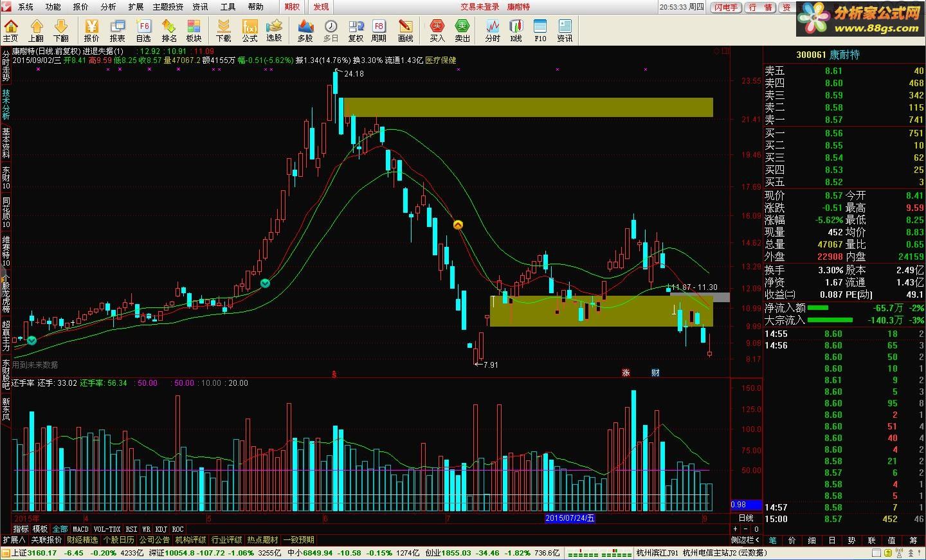Collapse the 侧边栏 sidebar toggle
Viewport: 926px width, 560px height.
tap(746, 540)
